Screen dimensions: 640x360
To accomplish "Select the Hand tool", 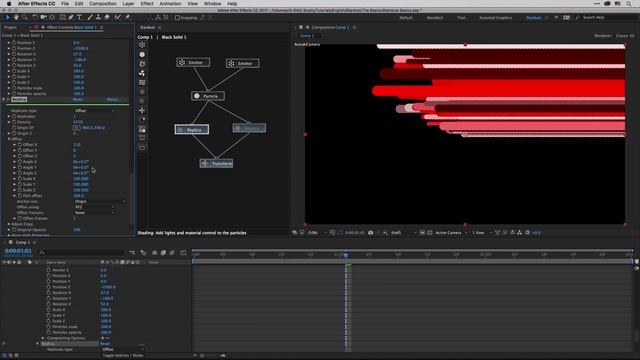I will [x=16, y=18].
